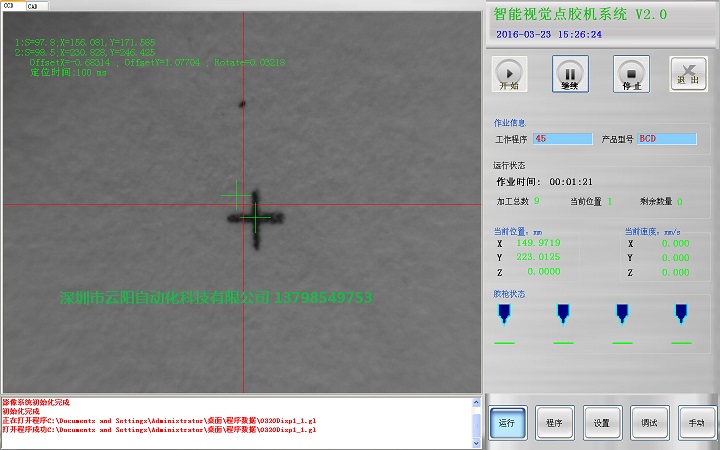
Task: Click the 继续 (Continue) pause button
Action: [x=570, y=74]
